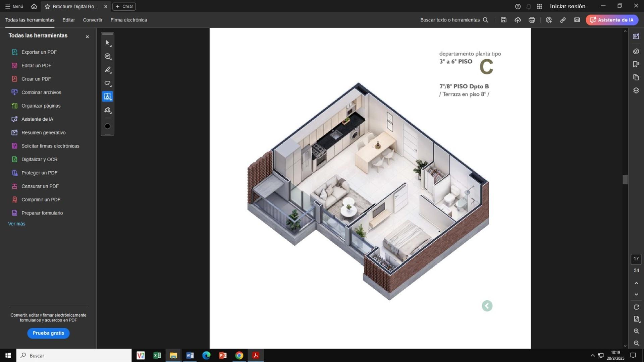This screenshot has width=644, height=362.
Task: Click the print icon
Action: point(532,20)
